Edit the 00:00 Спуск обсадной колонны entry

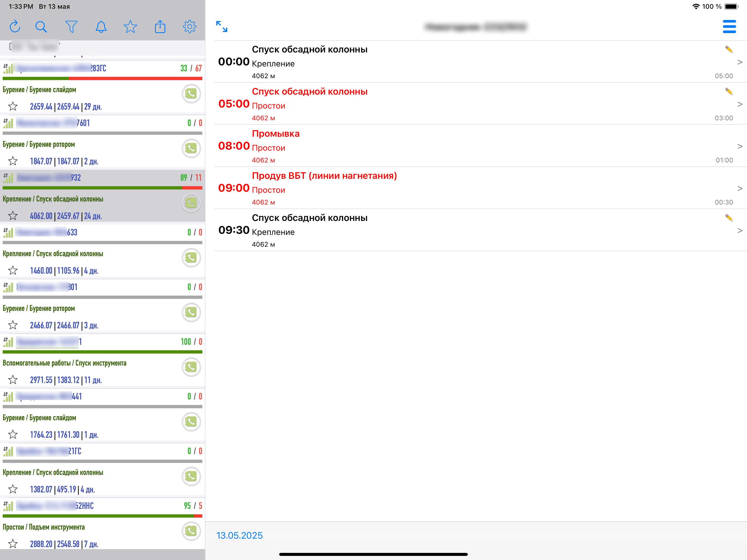coord(729,49)
